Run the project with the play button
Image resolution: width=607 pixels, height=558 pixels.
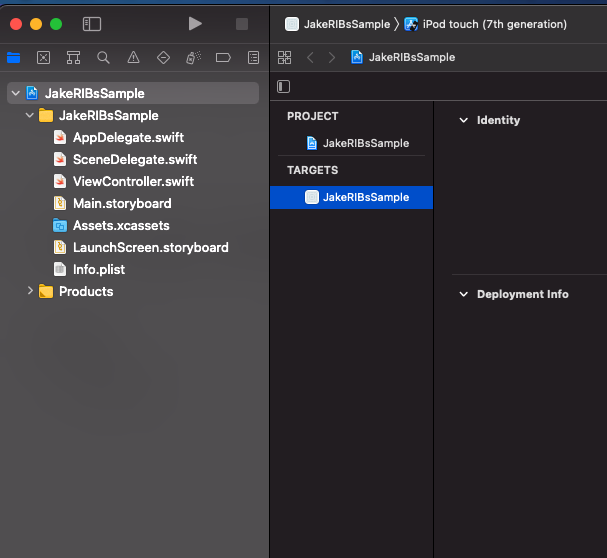pyautogui.click(x=195, y=24)
